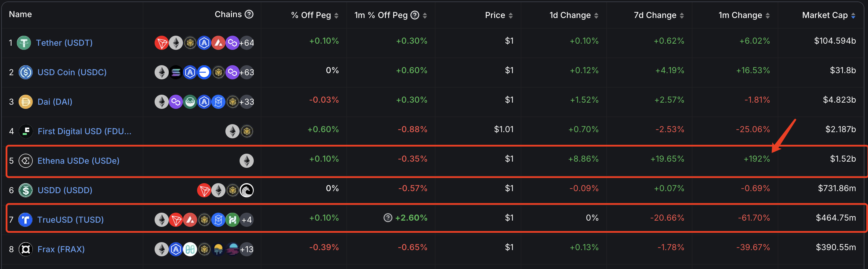868x269 pixels.
Task: Click the First Digital USD logo icon
Action: [26, 131]
